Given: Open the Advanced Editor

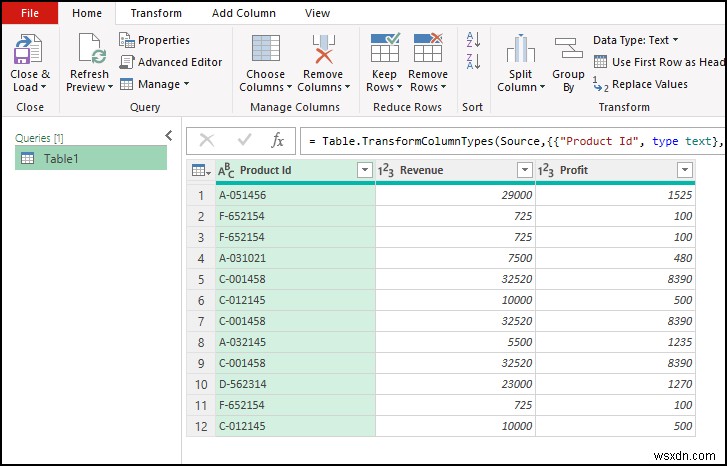Looking at the screenshot, I should click(171, 62).
